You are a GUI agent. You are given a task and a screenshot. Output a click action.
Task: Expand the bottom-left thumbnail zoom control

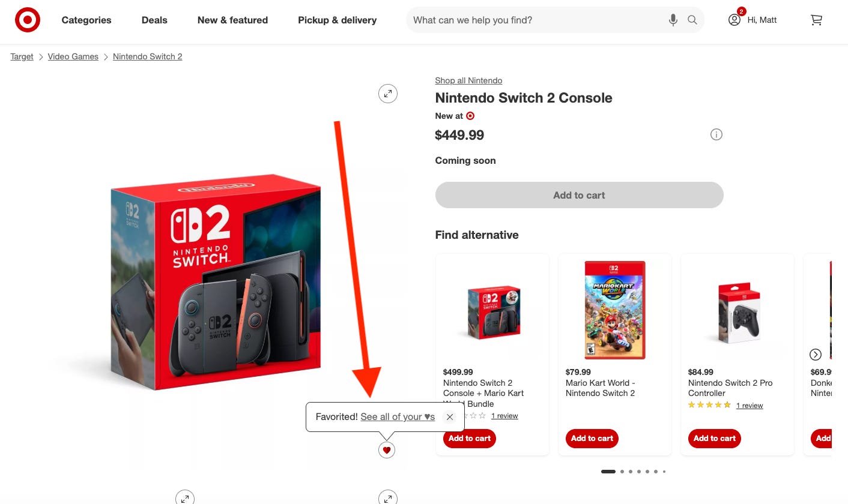tap(185, 497)
